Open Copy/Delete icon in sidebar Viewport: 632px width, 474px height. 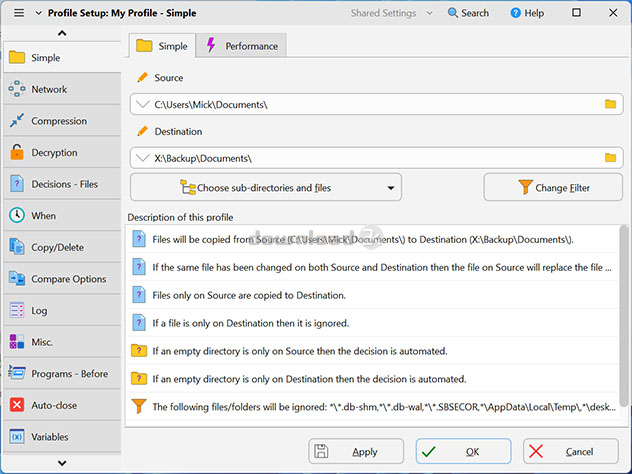pyautogui.click(x=17, y=247)
